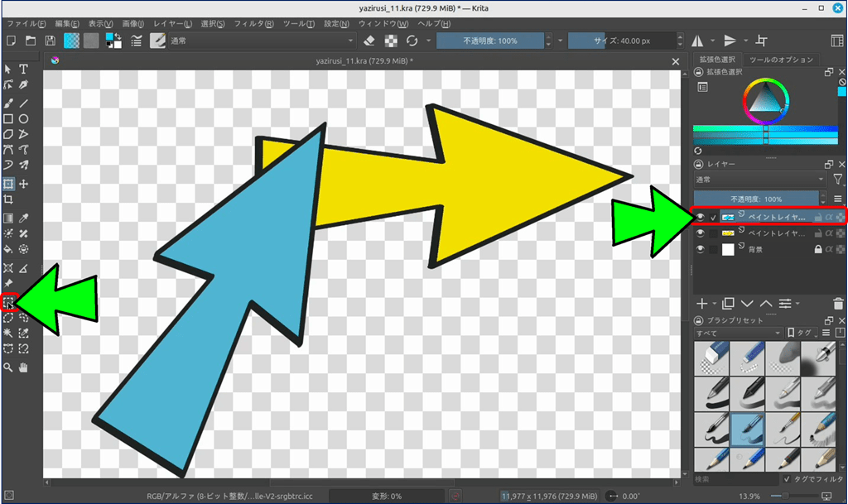The height and width of the screenshot is (504, 848).
Task: Delete layer with the trash icon
Action: coord(839,304)
